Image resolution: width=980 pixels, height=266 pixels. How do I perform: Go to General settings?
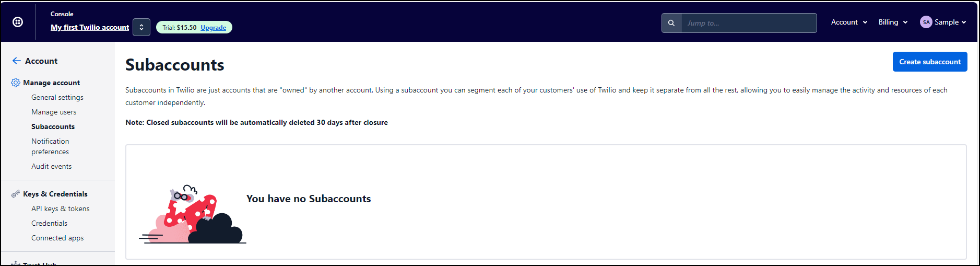[57, 97]
